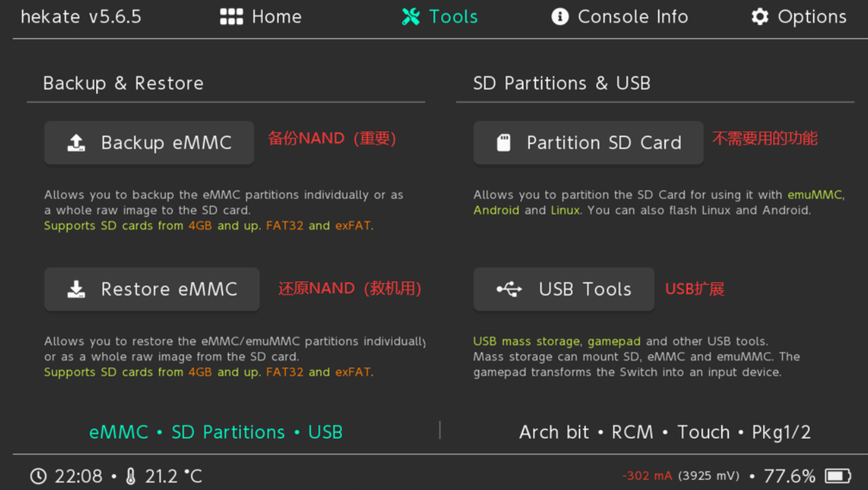Switch to Console Info tab
This screenshot has width=868, height=490.
619,17
